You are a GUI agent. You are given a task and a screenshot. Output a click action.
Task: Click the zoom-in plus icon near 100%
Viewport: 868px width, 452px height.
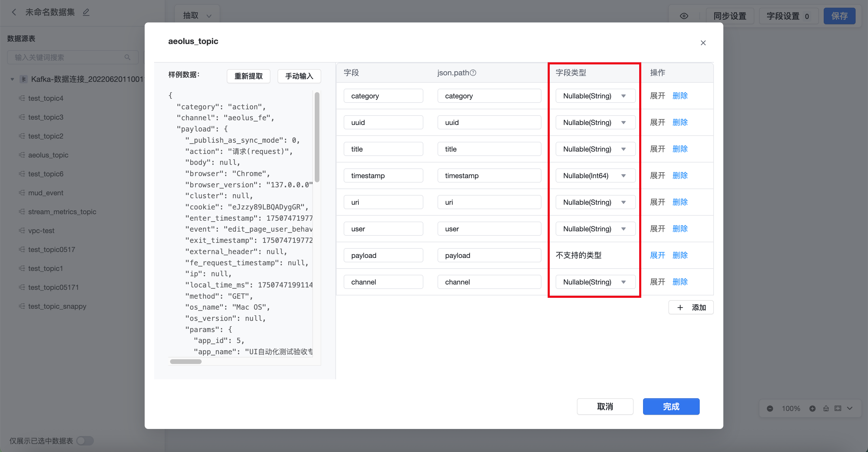(x=812, y=409)
